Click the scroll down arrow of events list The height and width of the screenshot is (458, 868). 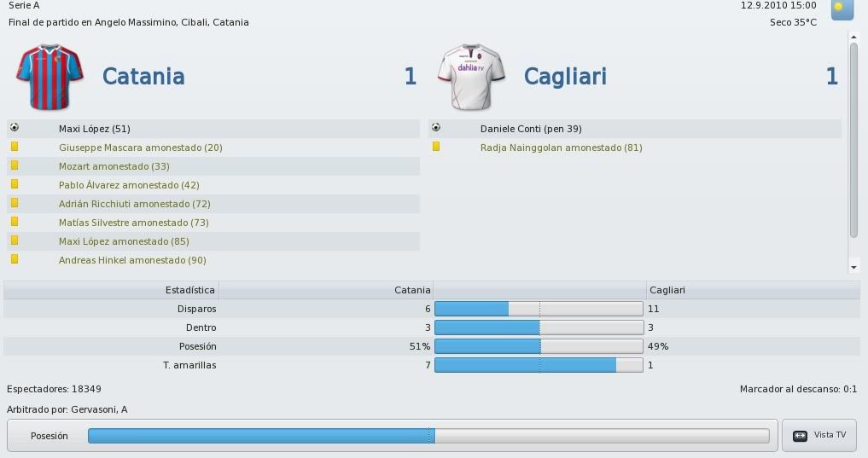(853, 267)
